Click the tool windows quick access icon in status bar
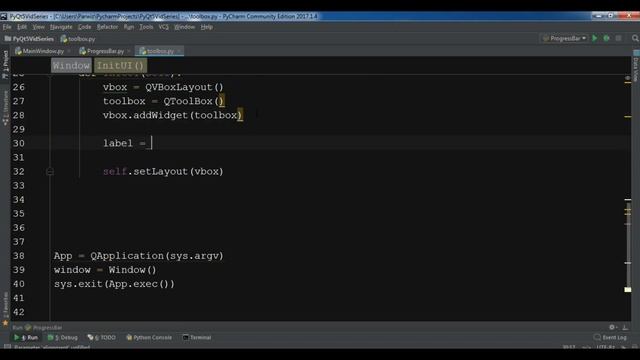 coord(7,347)
